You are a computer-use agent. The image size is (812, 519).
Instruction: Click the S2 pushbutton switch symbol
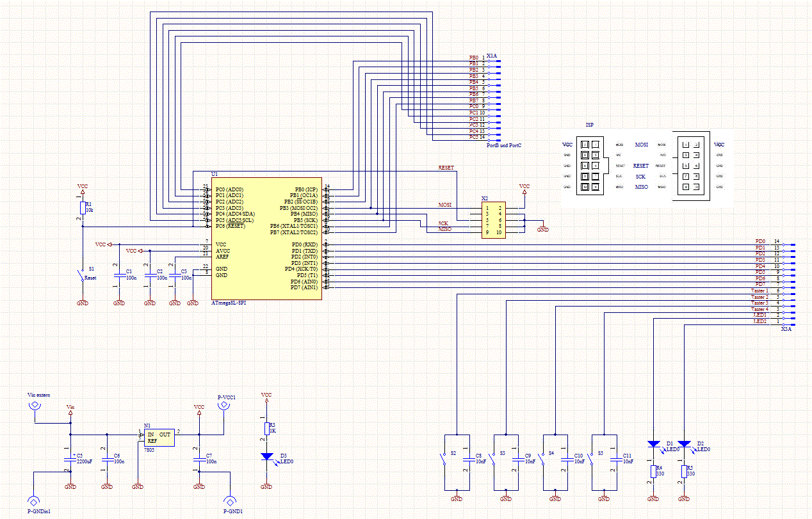(445, 459)
